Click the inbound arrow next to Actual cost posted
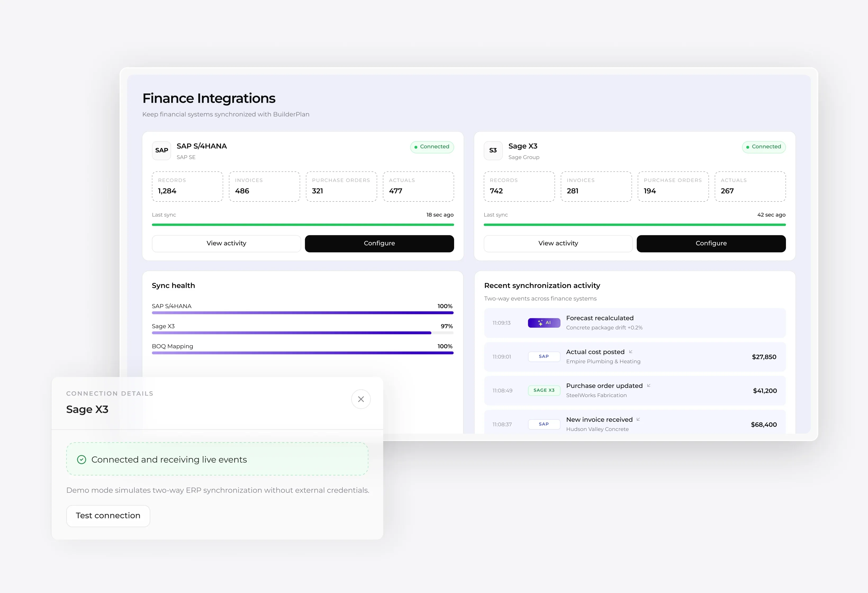Image resolution: width=868 pixels, height=593 pixels. tap(630, 352)
